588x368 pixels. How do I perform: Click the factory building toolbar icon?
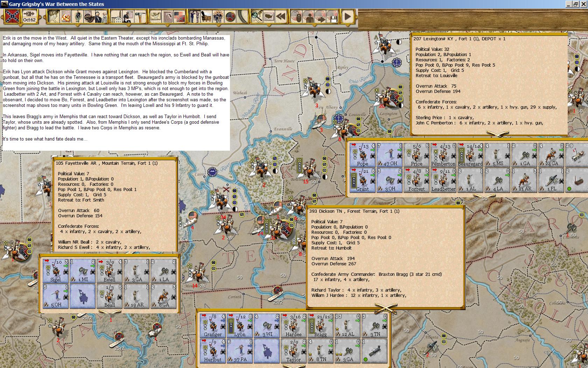(x=117, y=16)
